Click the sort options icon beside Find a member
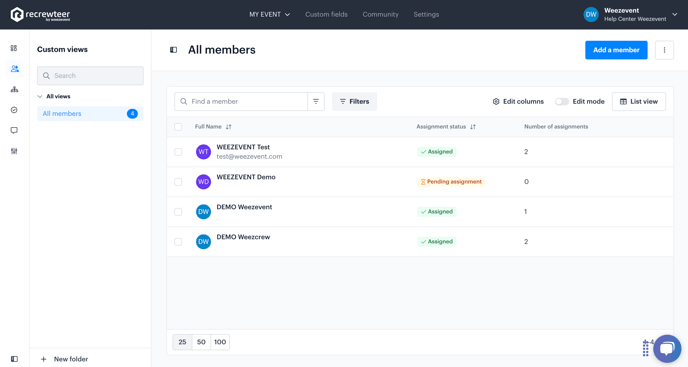Screen dimensions: 688x367 tap(316, 101)
